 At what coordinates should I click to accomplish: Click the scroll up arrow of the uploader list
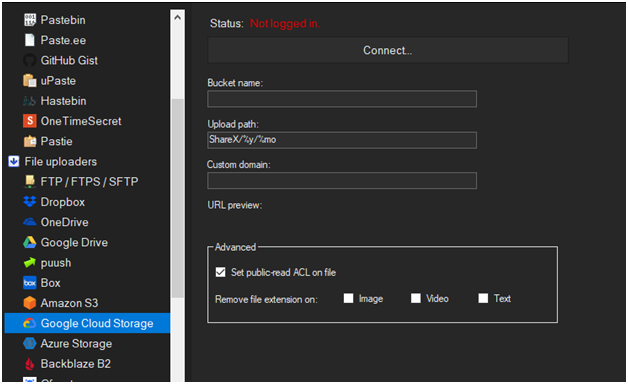pyautogui.click(x=178, y=17)
